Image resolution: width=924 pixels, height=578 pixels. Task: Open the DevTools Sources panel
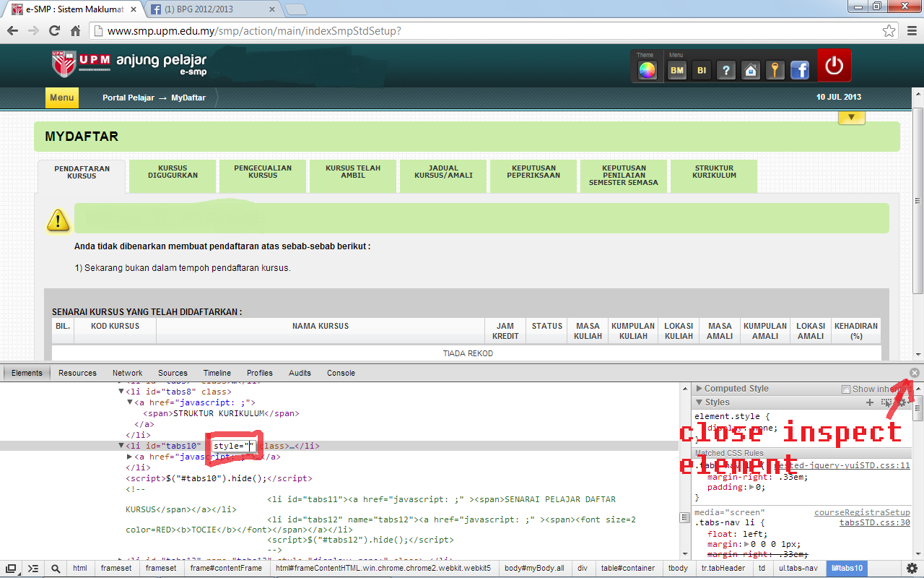(173, 373)
